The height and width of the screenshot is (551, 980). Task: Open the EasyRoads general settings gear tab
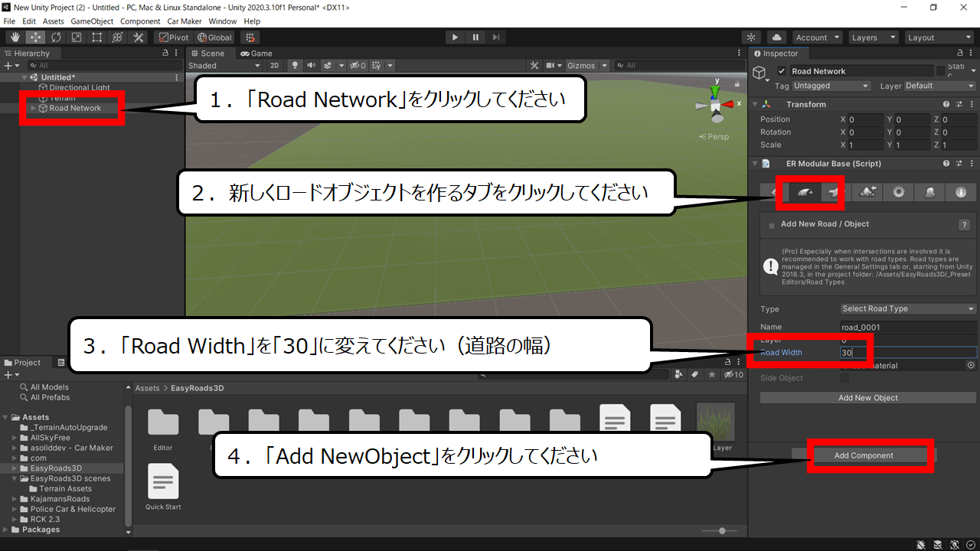point(899,193)
